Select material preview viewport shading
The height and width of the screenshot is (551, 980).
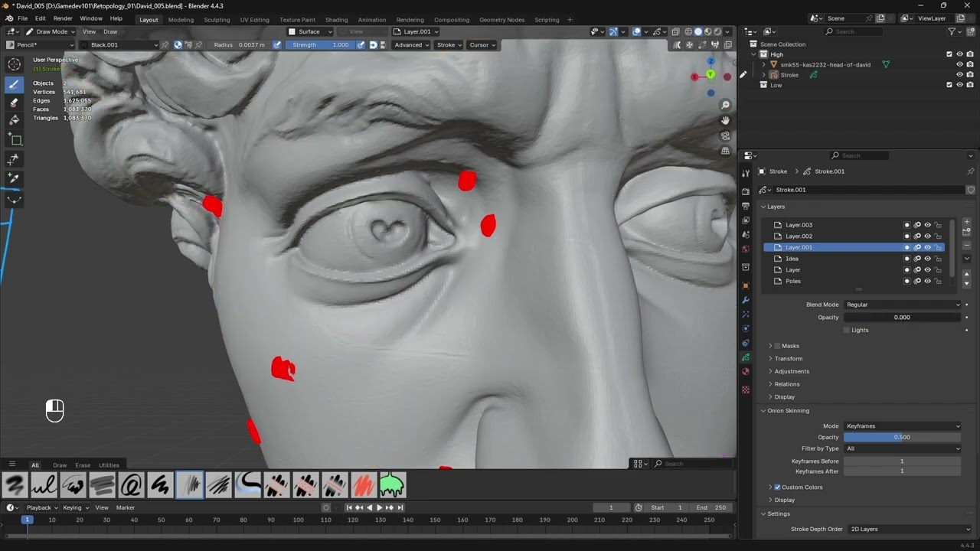pos(707,31)
